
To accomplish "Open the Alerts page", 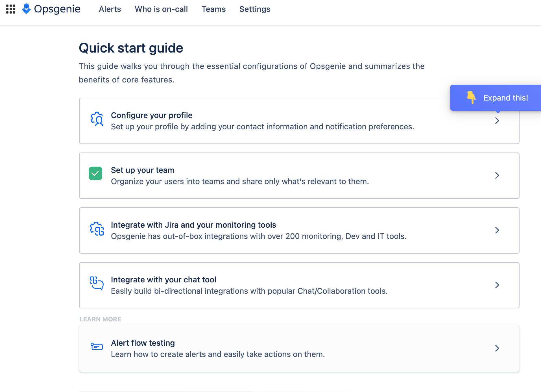I will 110,9.
